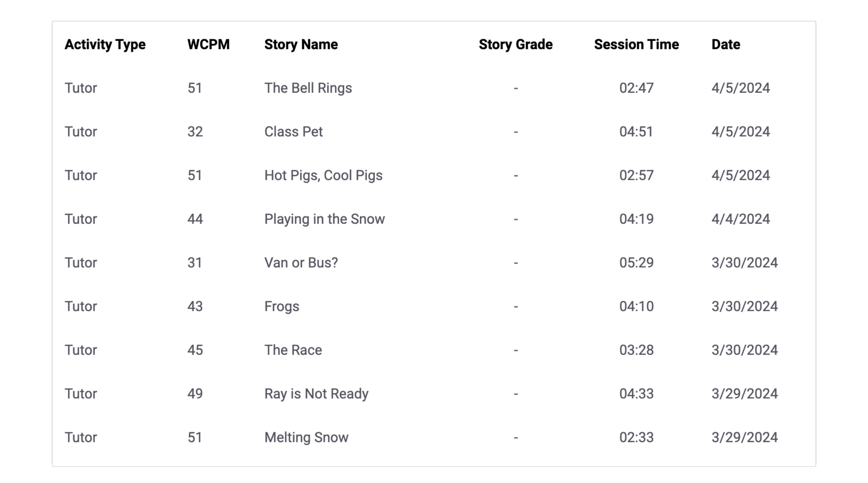Click the WCPM value 32

coord(195,132)
